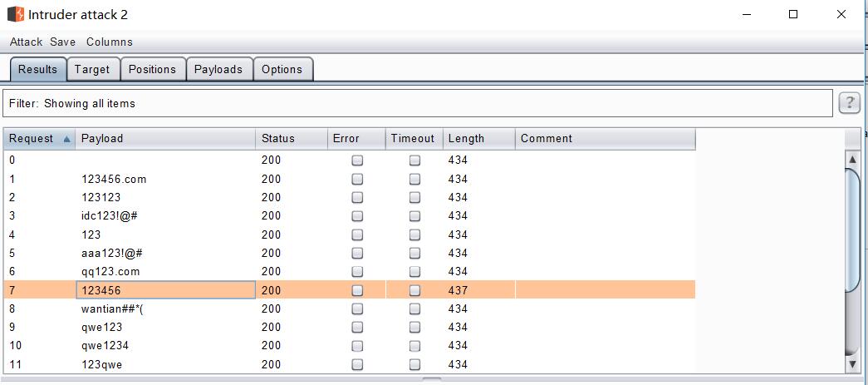The image size is (868, 385).
Task: Select payload qwe123
Action: pos(102,328)
